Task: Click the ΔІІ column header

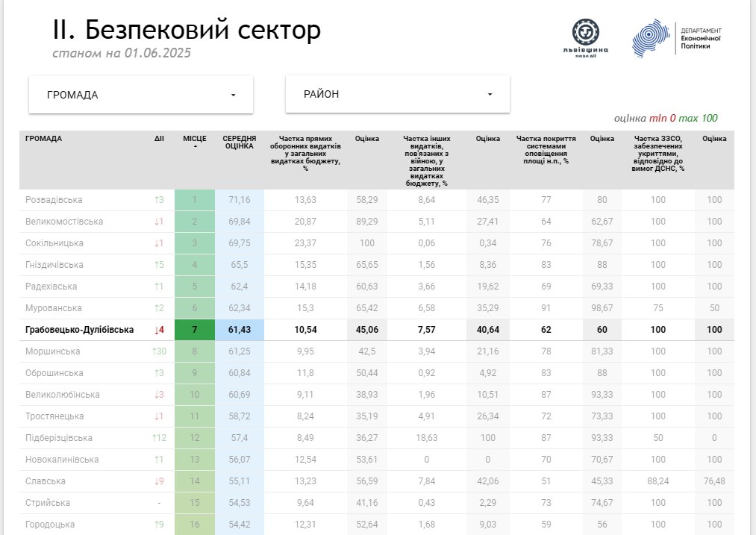Action: coord(158,139)
